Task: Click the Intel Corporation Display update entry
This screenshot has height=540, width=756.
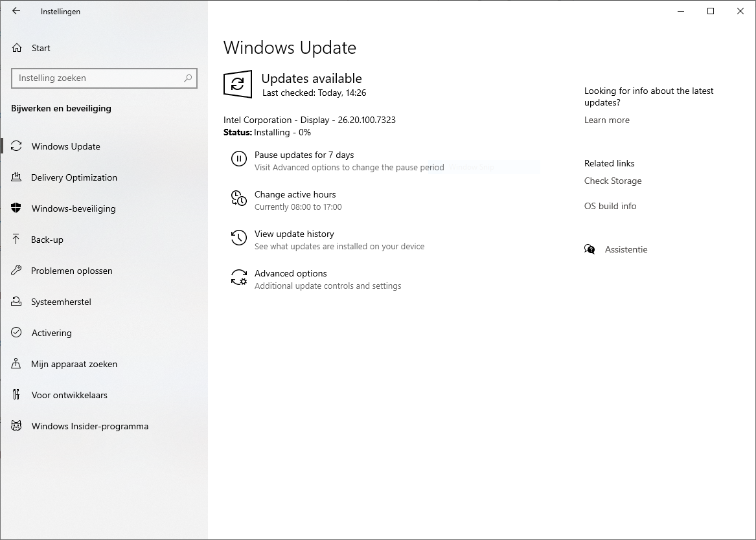Action: coord(310,120)
